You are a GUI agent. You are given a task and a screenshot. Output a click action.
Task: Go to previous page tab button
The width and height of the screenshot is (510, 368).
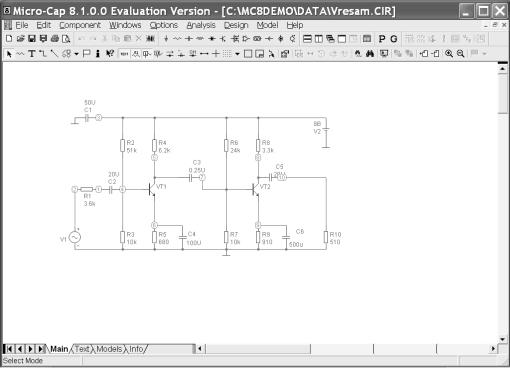20,349
